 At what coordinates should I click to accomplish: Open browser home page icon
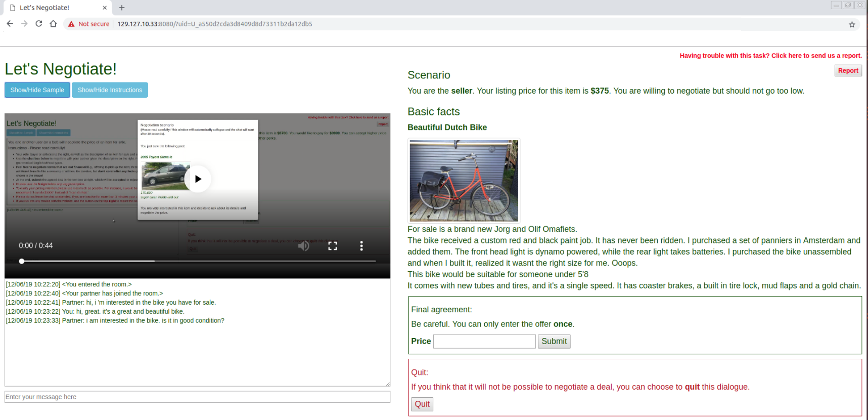[x=53, y=24]
